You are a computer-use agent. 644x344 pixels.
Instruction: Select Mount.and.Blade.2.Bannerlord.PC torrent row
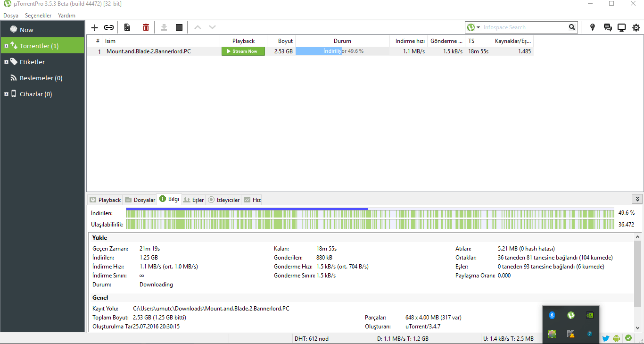[x=310, y=51]
